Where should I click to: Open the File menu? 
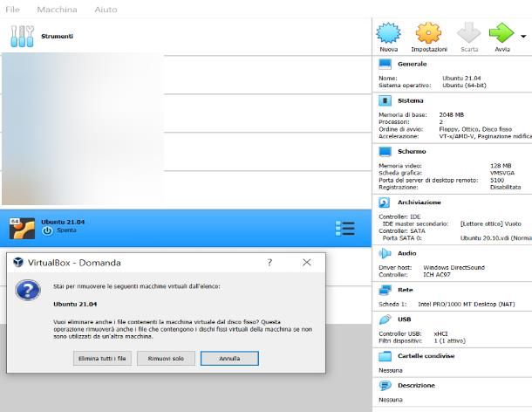pyautogui.click(x=12, y=10)
